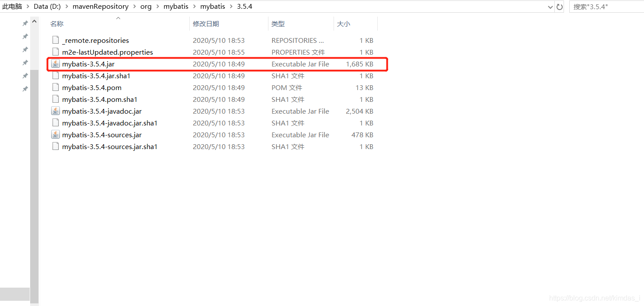
Task: Select the file mybatis-3.5.4.pom
Action: (92, 87)
